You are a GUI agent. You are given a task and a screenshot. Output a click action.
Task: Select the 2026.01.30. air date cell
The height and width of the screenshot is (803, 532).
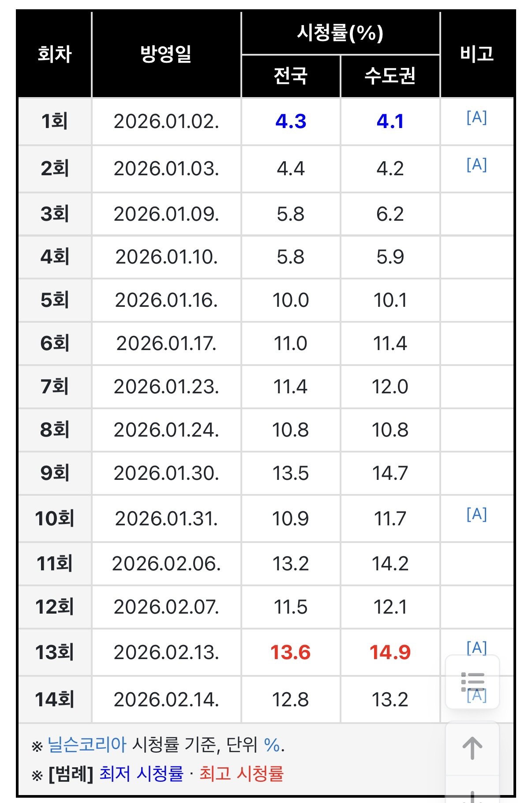166,473
